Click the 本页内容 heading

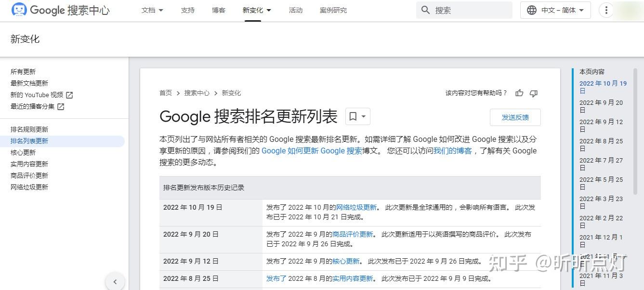pyautogui.click(x=592, y=72)
